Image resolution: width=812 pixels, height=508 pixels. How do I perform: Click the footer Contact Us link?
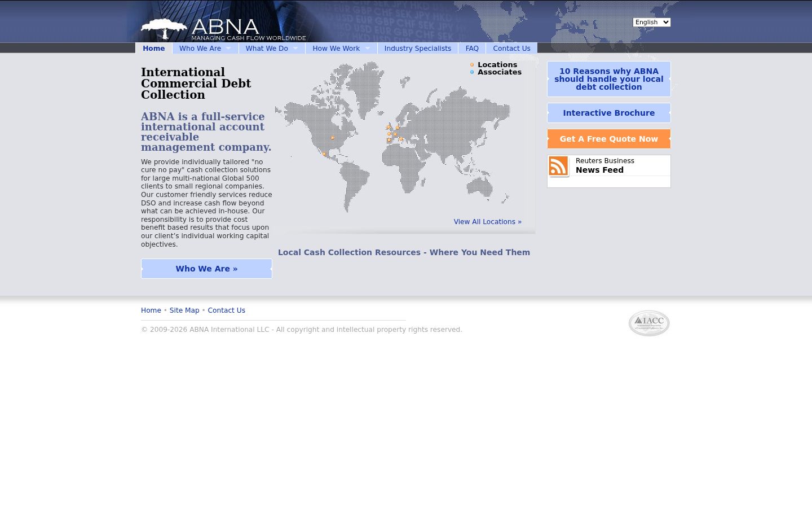click(x=226, y=310)
